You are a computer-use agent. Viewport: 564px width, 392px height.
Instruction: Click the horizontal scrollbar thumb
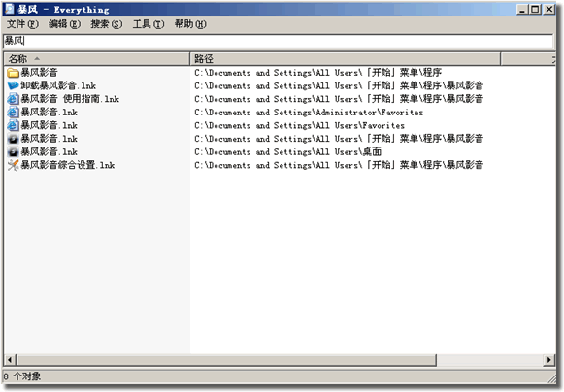point(226,360)
